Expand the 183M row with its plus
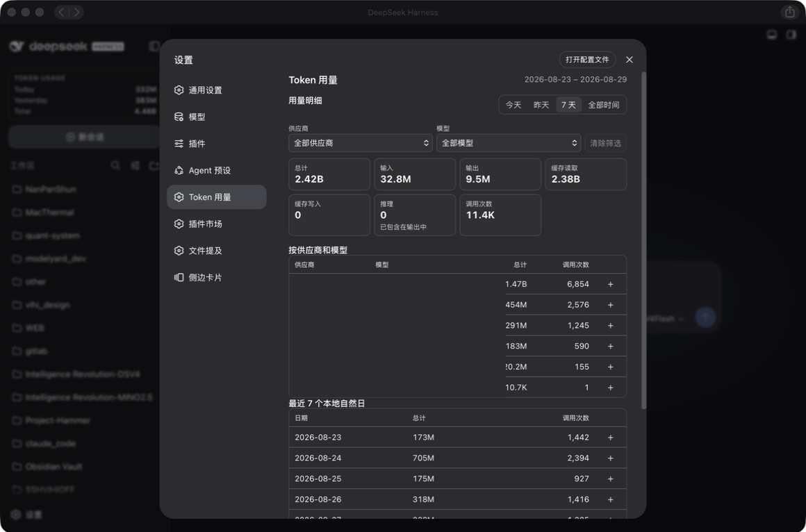 [611, 346]
